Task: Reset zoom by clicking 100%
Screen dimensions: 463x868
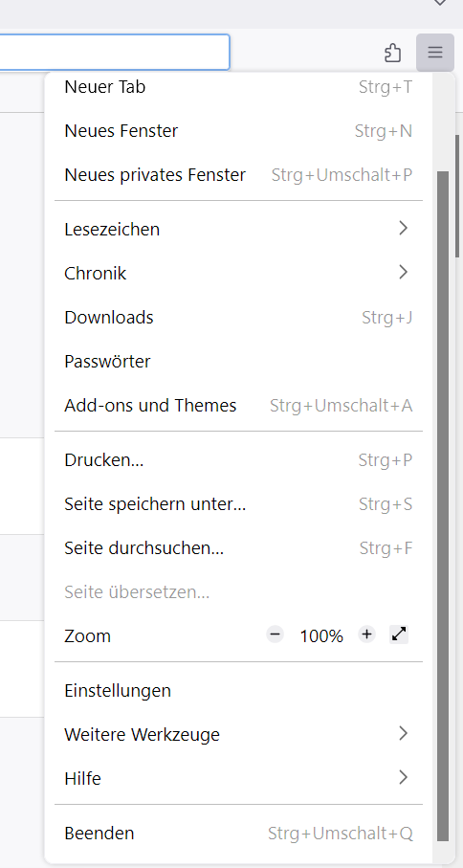Action: [x=321, y=636]
